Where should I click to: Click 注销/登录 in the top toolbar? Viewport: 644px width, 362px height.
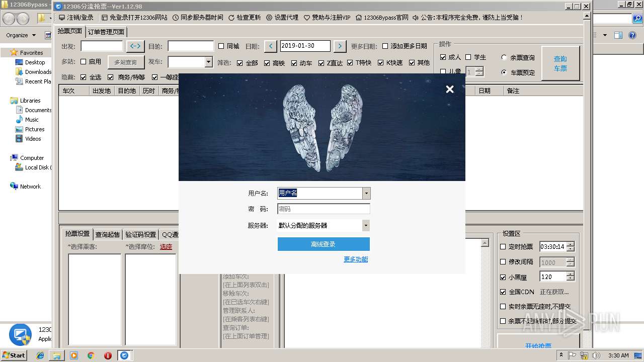point(76,17)
